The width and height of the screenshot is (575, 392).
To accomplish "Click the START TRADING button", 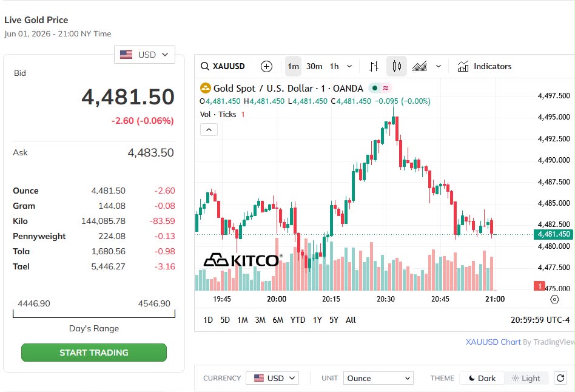I will click(x=94, y=353).
